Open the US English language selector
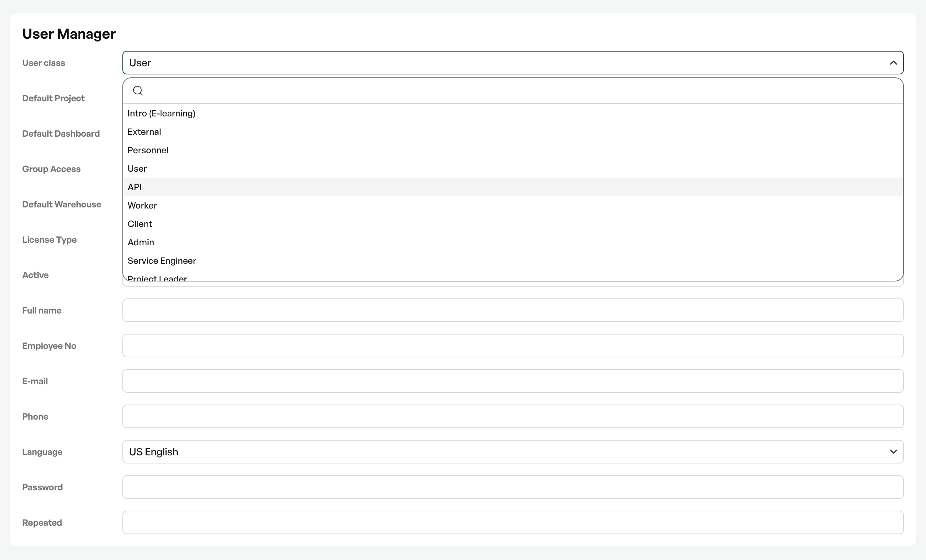Viewport: 926px width, 560px height. click(x=513, y=452)
